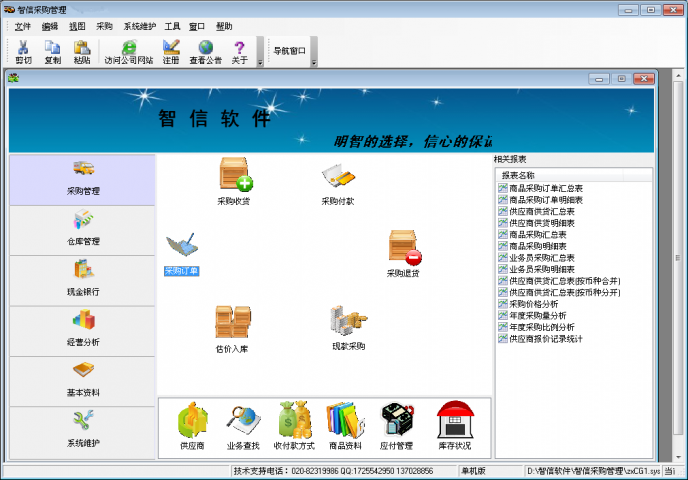
Task: Expand the overflow arrow after 导航窗口
Action: 314,62
